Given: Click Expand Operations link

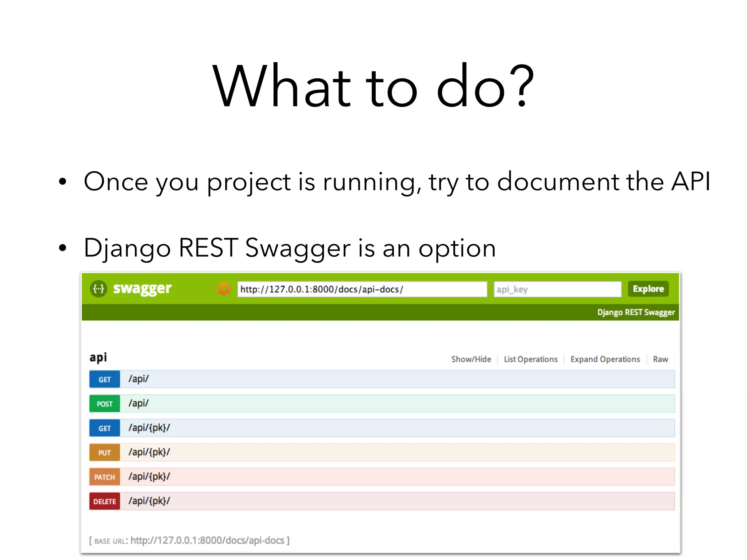Looking at the screenshot, I should (x=605, y=359).
